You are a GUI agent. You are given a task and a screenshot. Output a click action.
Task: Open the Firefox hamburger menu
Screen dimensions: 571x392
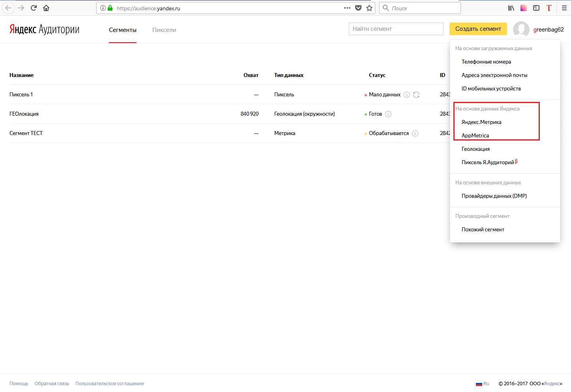click(564, 8)
